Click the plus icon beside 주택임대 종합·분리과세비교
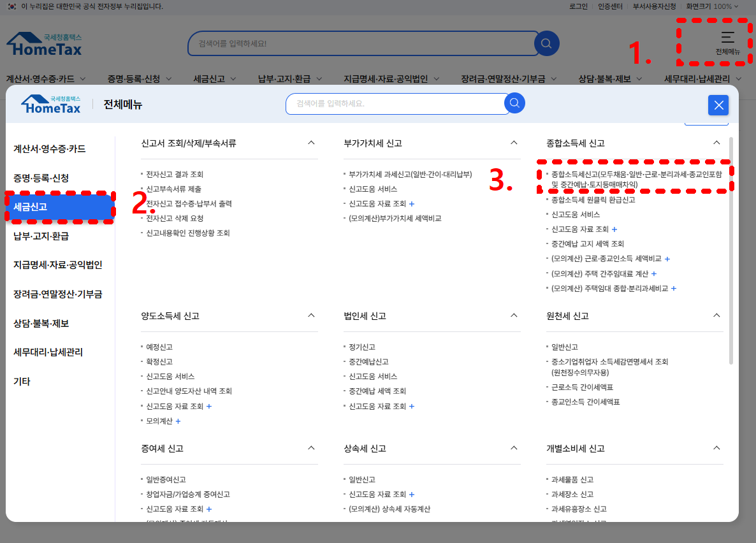Screen dimensions: 756x543 [x=674, y=288]
